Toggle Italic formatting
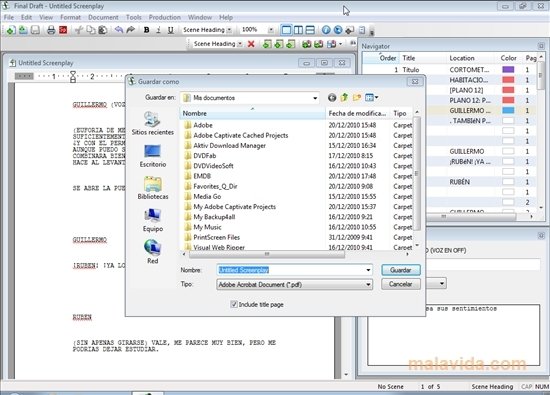The width and height of the screenshot is (550, 395). point(159,30)
